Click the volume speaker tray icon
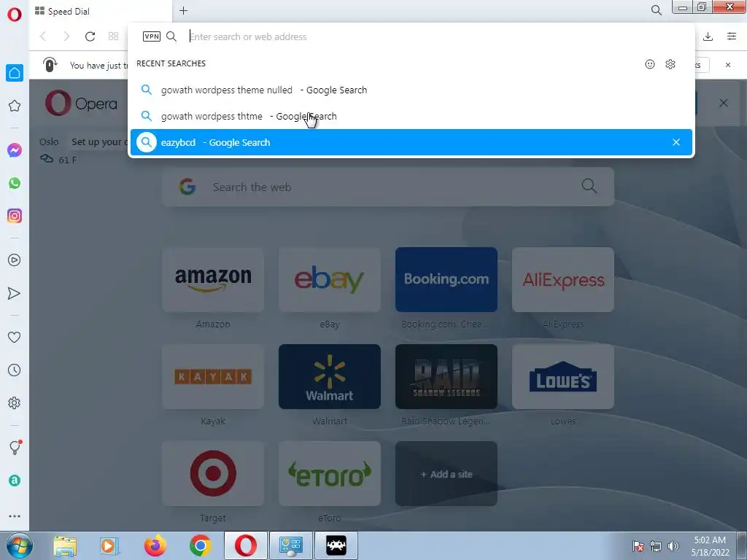The height and width of the screenshot is (560, 747). [x=673, y=546]
